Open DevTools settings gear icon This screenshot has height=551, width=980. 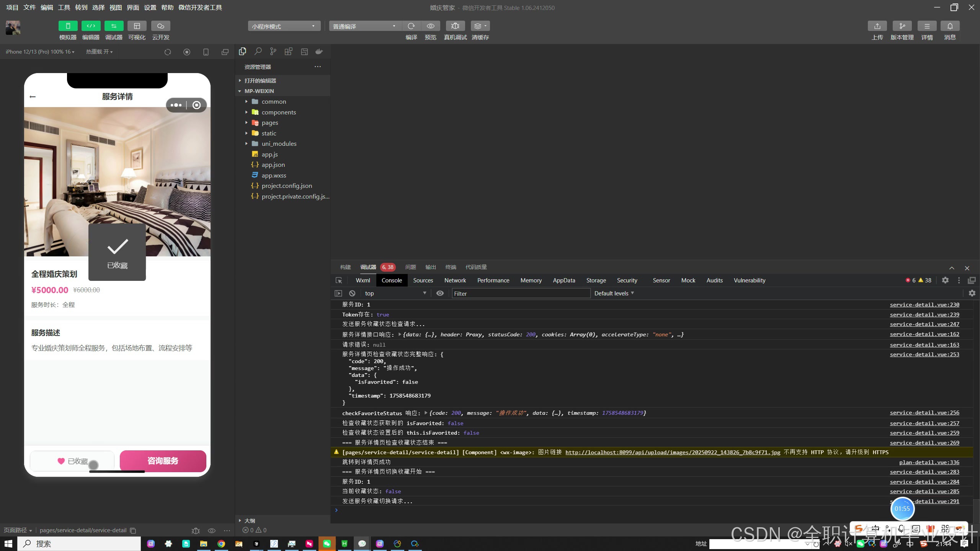[945, 280]
